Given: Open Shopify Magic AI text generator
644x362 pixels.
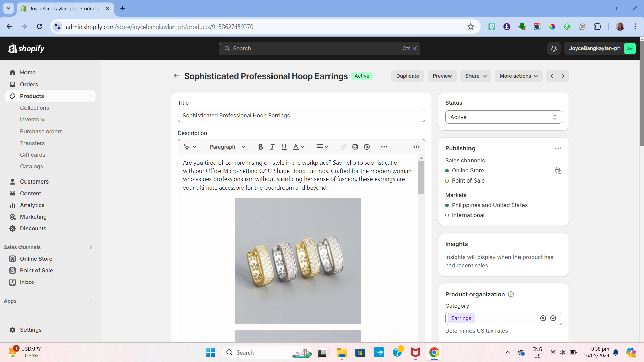Looking at the screenshot, I should point(190,147).
